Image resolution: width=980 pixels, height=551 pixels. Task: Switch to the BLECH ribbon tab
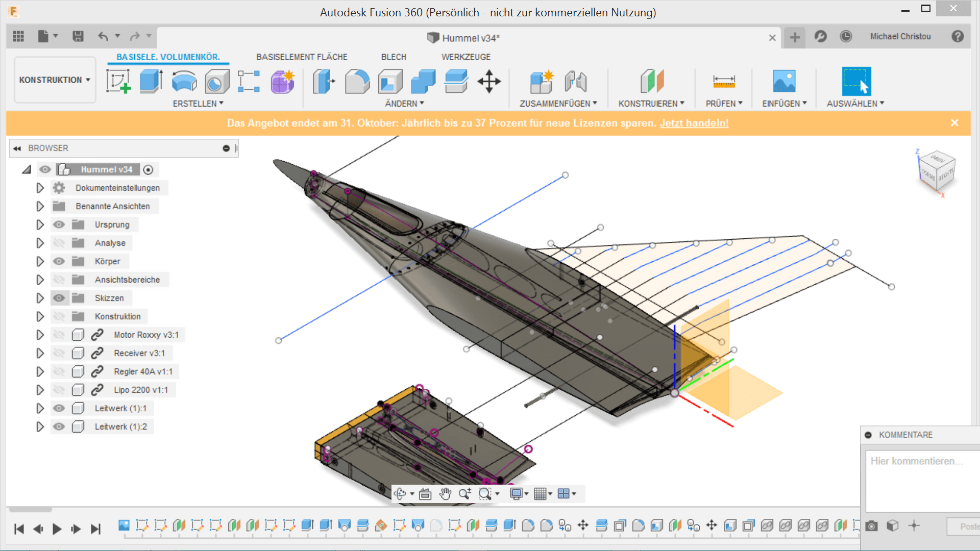pyautogui.click(x=394, y=57)
